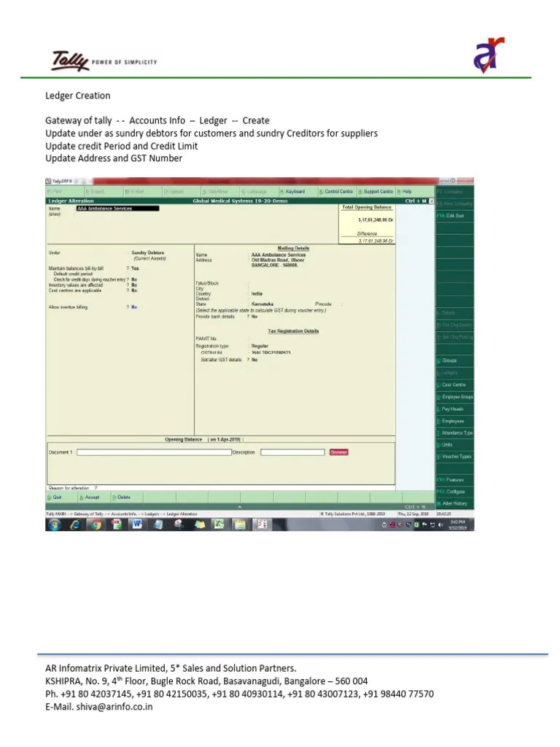The height and width of the screenshot is (747, 560).
Task: Select the Regular registration type value
Action: click(x=260, y=347)
